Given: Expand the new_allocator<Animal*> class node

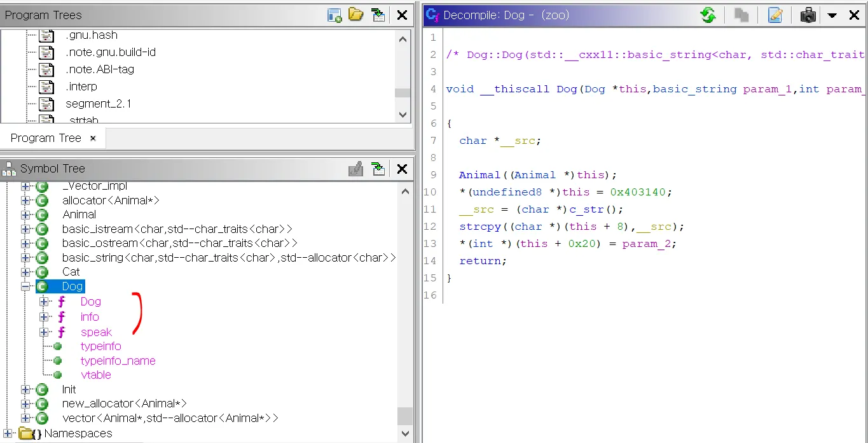Looking at the screenshot, I should 25,404.
